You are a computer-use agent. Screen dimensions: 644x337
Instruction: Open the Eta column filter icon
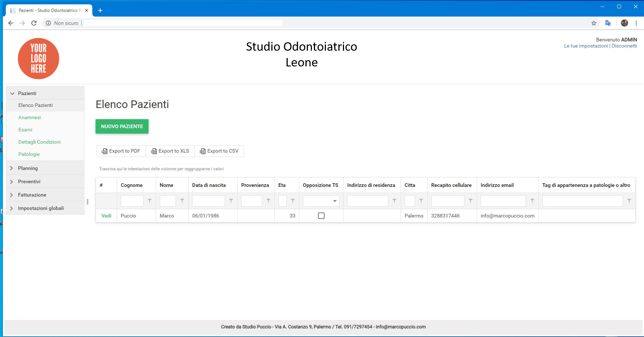293,201
